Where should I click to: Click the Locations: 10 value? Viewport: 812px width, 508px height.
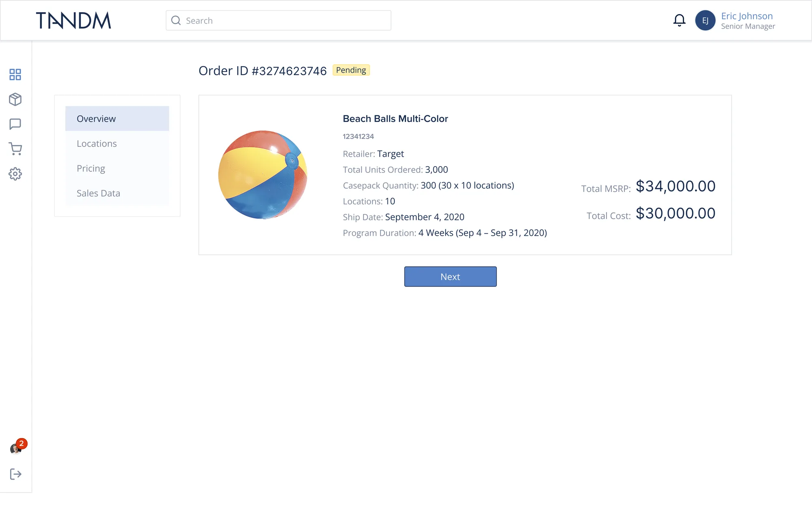pos(390,201)
